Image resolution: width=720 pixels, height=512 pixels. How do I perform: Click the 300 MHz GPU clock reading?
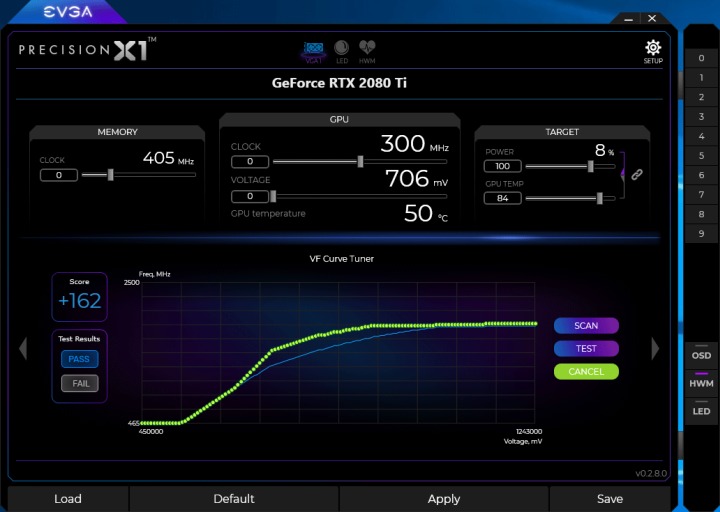[x=414, y=144]
